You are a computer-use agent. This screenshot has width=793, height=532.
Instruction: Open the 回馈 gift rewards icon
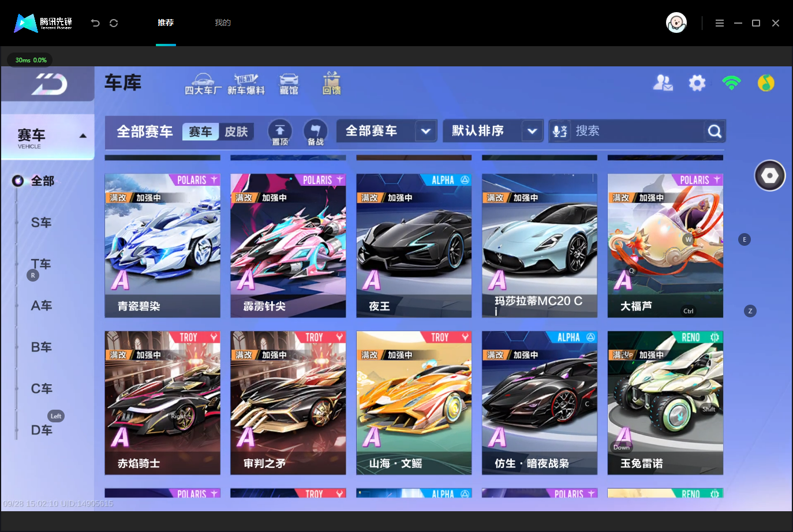[331, 84]
